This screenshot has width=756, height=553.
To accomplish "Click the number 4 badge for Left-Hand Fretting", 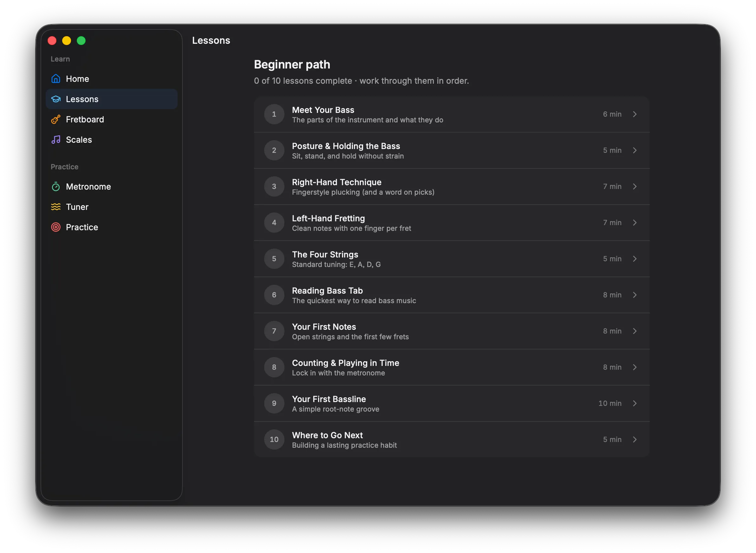I will coord(274,223).
